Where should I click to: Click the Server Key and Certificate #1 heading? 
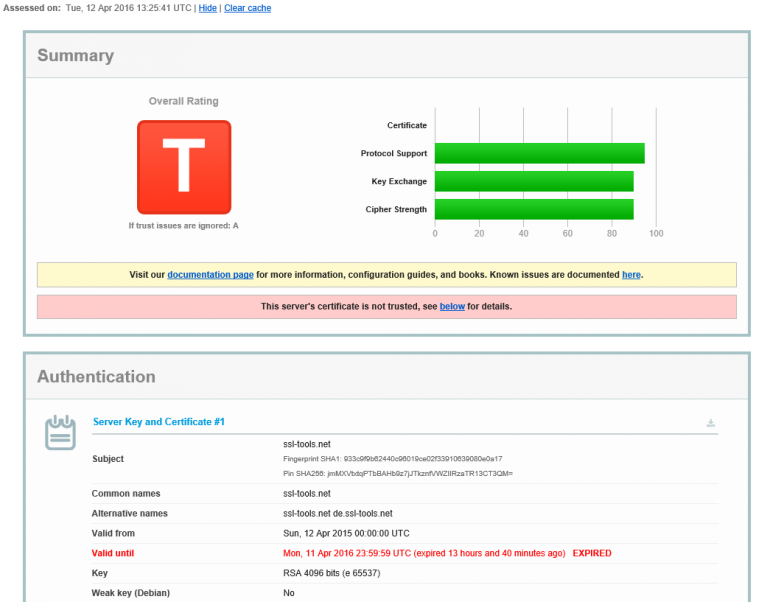tap(159, 422)
